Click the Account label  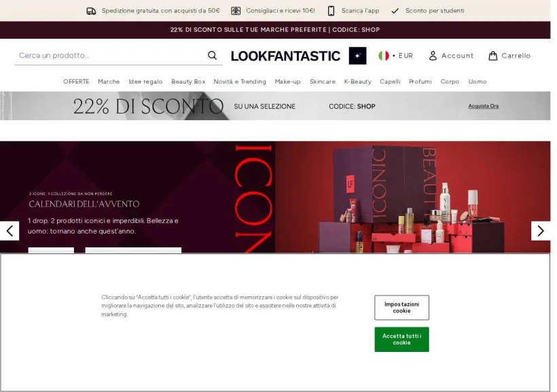(458, 56)
